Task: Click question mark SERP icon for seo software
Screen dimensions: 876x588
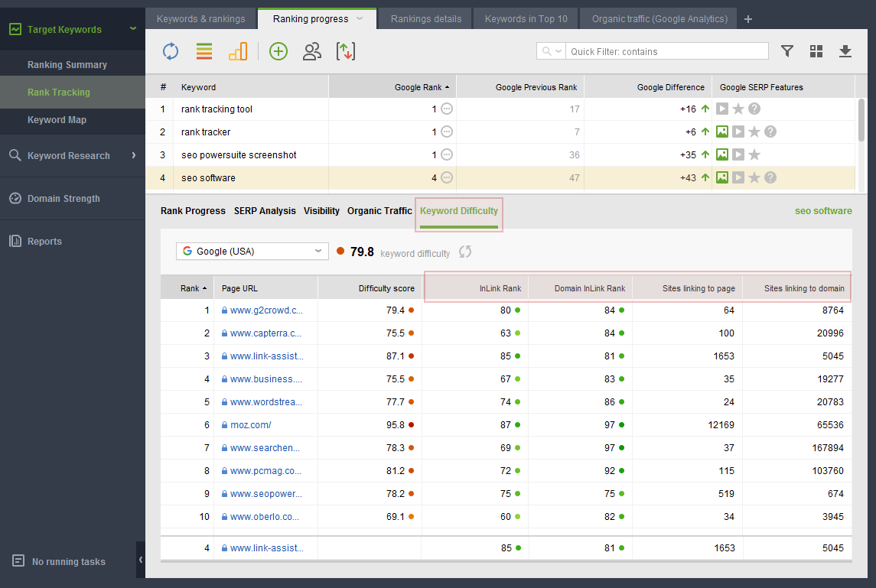Action: coord(770,177)
